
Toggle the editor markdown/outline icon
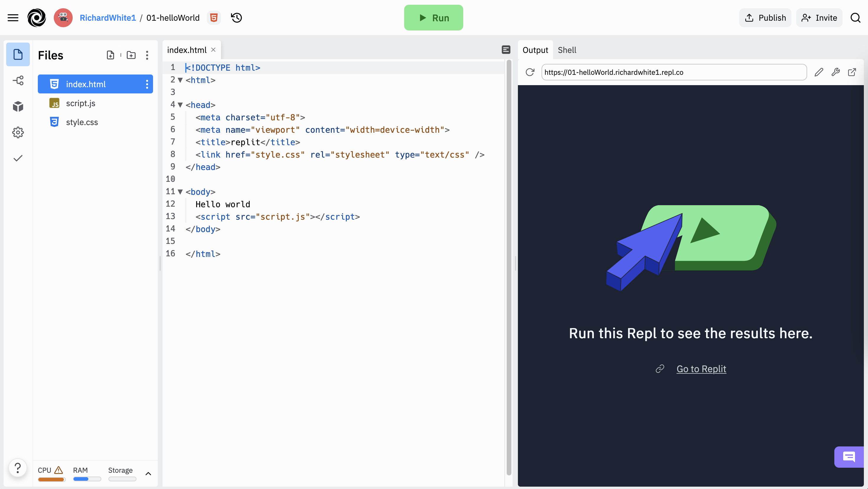506,50
